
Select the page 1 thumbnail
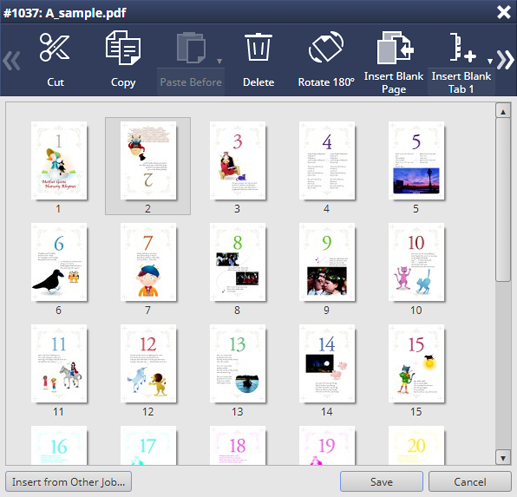point(59,161)
